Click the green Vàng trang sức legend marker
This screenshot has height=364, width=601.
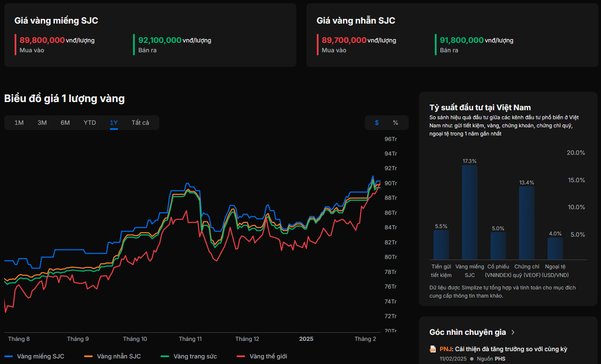click(165, 356)
